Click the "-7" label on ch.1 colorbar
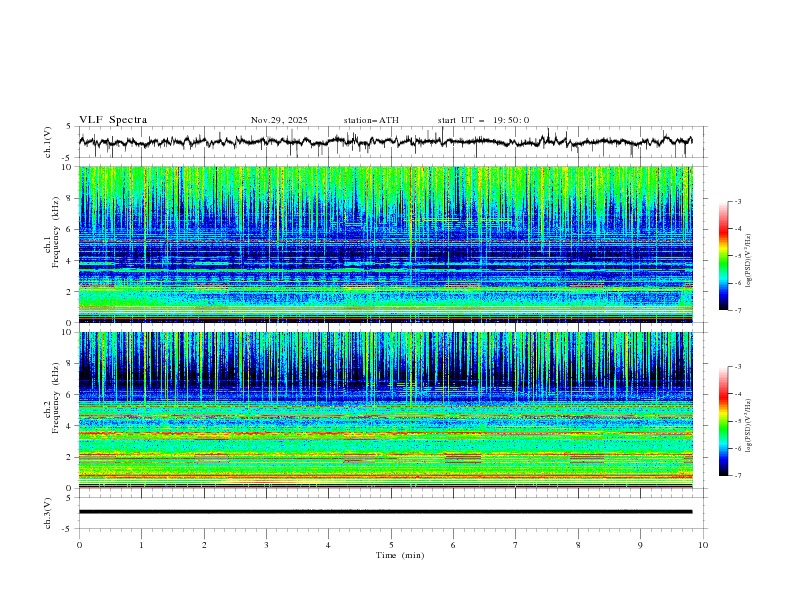The height and width of the screenshot is (612, 792). pyautogui.click(x=737, y=310)
